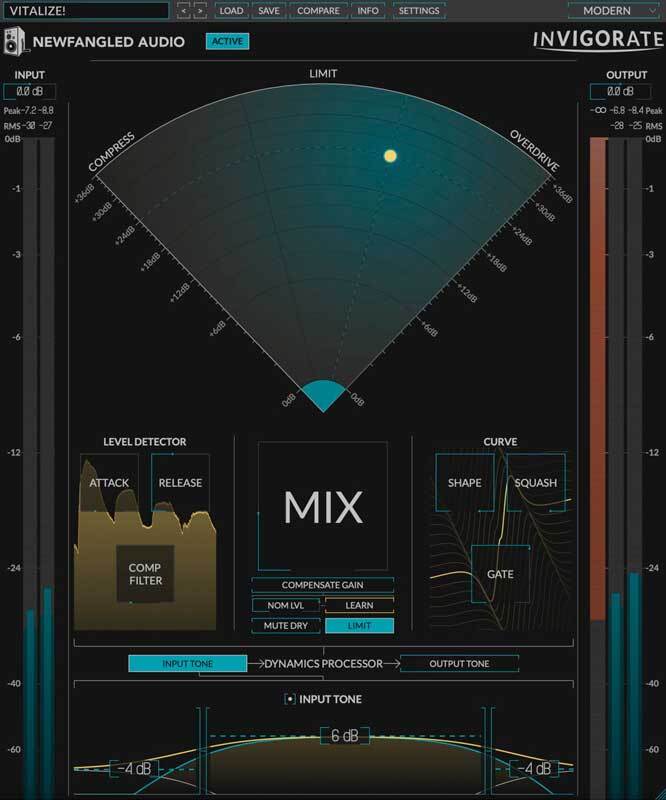The width and height of the screenshot is (666, 800).
Task: Switch to the Output Tone section
Action: tap(459, 663)
